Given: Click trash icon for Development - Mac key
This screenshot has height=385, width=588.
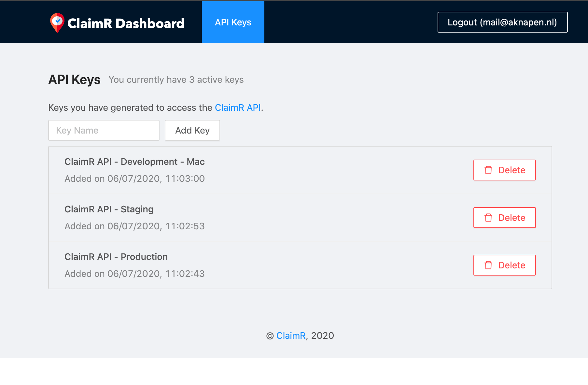Looking at the screenshot, I should (x=488, y=170).
